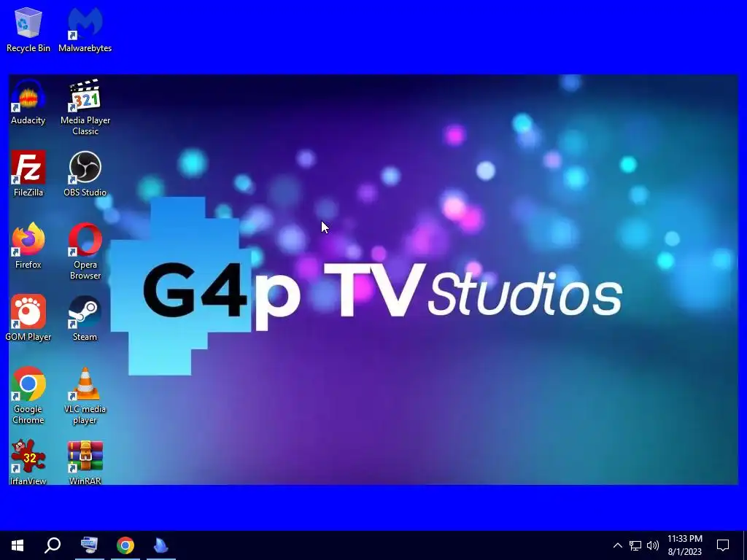Select the OBS Studio shortcut
747x560 pixels.
tap(85, 174)
